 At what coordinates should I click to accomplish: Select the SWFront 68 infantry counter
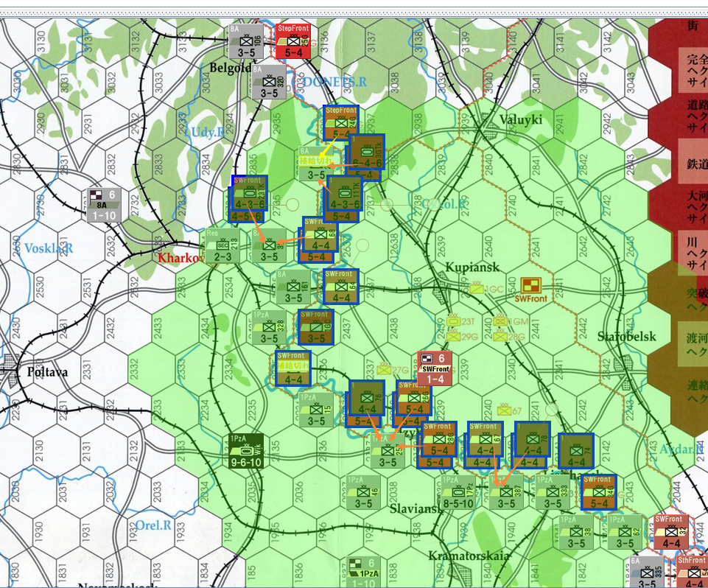(x=320, y=234)
